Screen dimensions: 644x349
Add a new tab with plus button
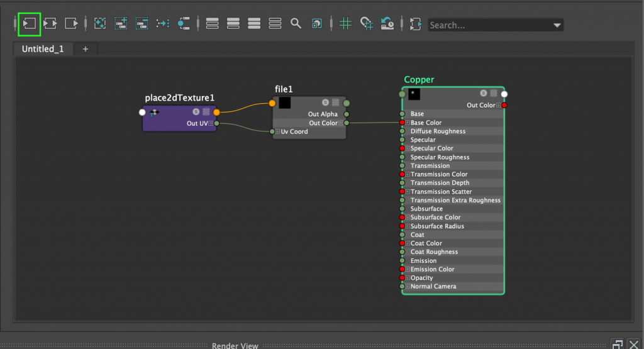(86, 49)
